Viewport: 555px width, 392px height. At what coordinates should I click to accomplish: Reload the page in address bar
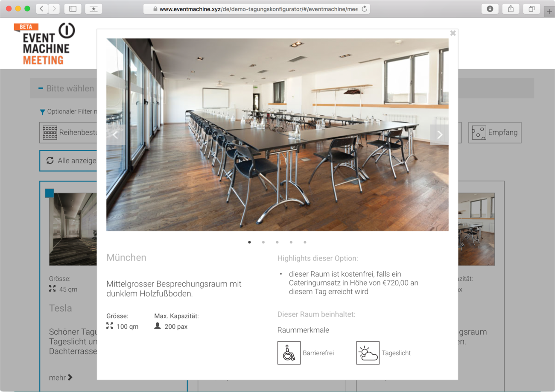(x=364, y=9)
